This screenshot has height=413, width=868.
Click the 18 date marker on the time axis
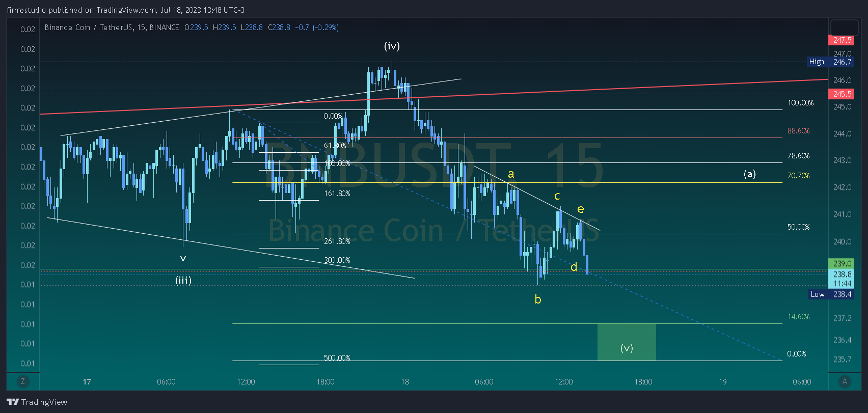click(405, 382)
